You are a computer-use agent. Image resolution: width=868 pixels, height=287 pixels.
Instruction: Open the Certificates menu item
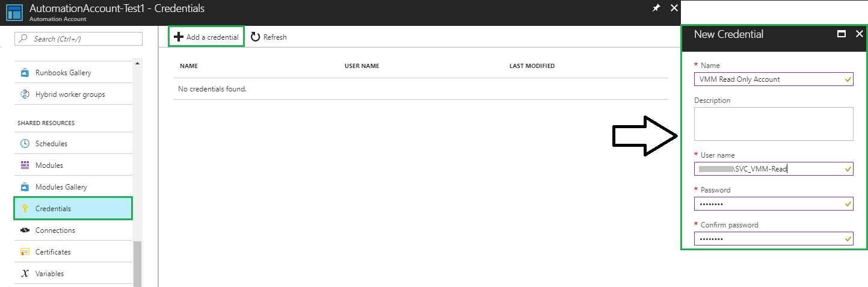point(73,252)
